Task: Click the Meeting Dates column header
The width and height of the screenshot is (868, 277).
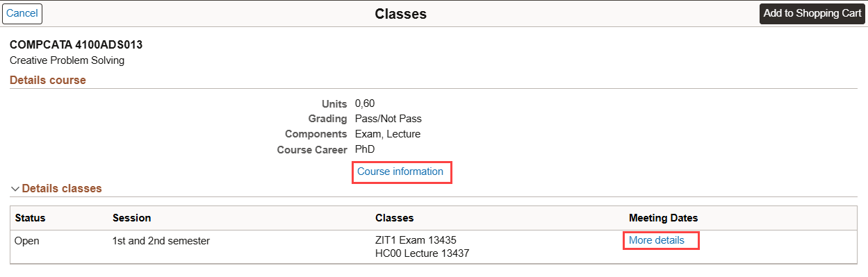Action: pos(664,218)
